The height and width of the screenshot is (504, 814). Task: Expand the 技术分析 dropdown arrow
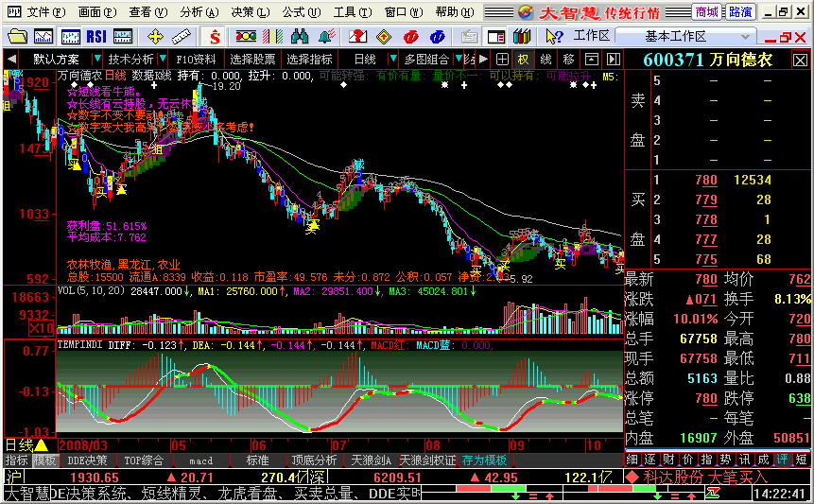pos(163,59)
